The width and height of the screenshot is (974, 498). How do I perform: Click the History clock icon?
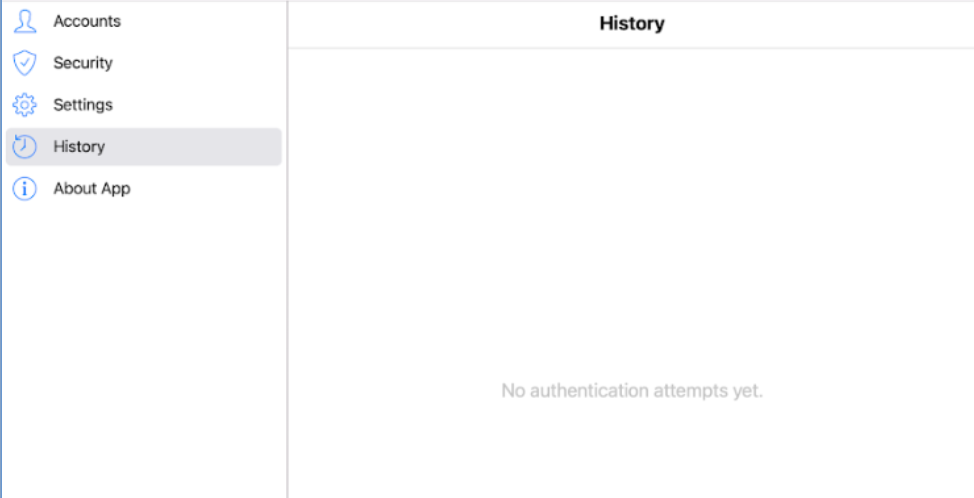tap(24, 147)
